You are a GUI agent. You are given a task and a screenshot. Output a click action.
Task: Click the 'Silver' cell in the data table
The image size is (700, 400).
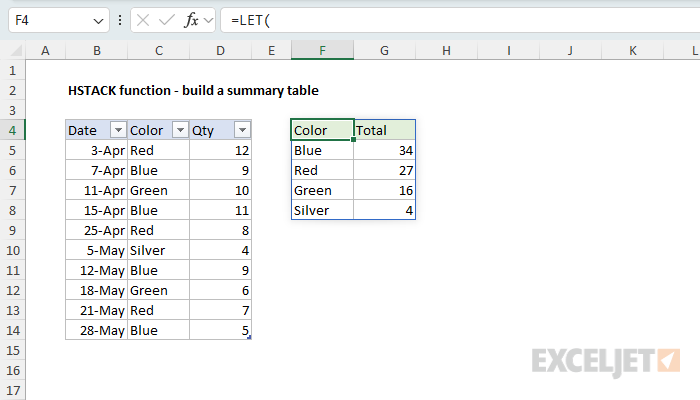coord(158,250)
